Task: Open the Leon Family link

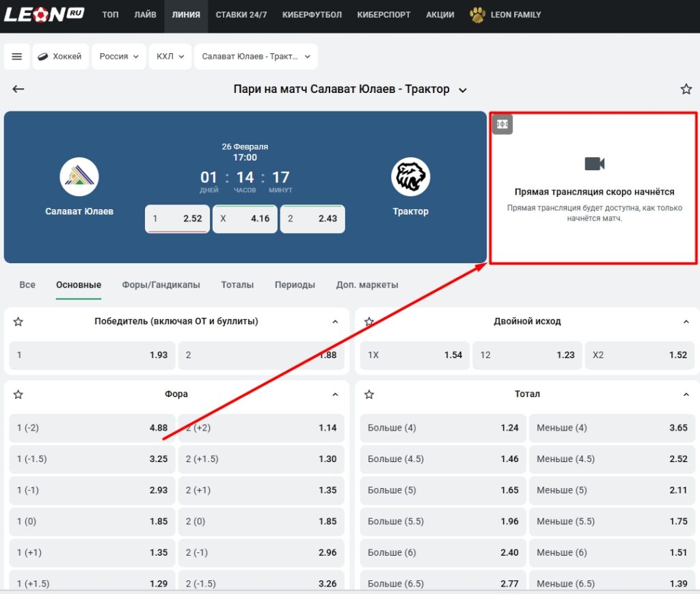Action: click(x=505, y=14)
